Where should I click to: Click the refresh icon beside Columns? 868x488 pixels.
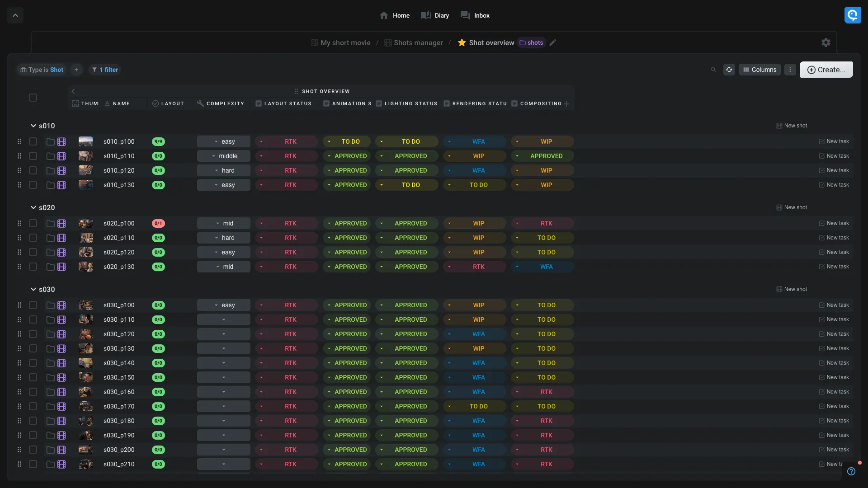point(729,70)
